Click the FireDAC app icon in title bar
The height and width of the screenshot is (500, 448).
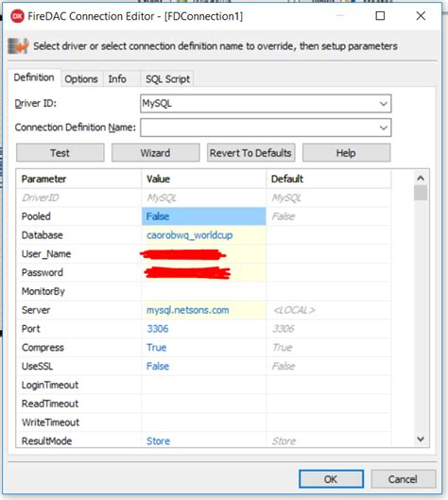[17, 16]
